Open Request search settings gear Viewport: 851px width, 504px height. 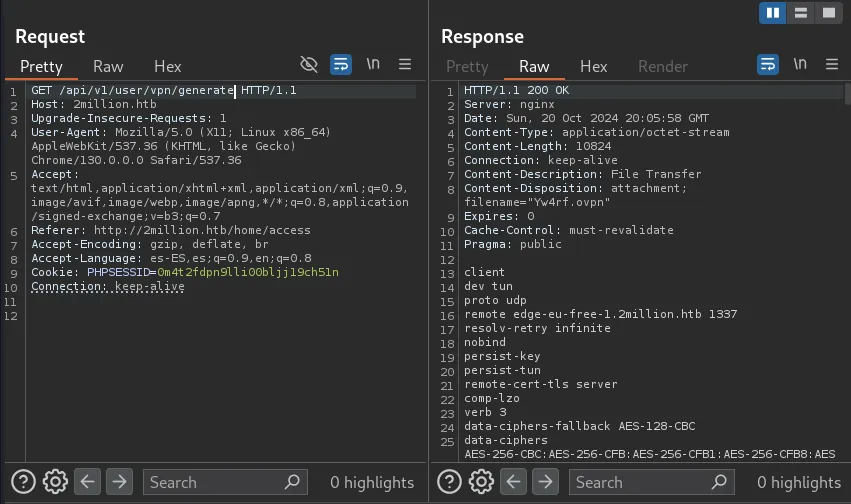point(56,482)
